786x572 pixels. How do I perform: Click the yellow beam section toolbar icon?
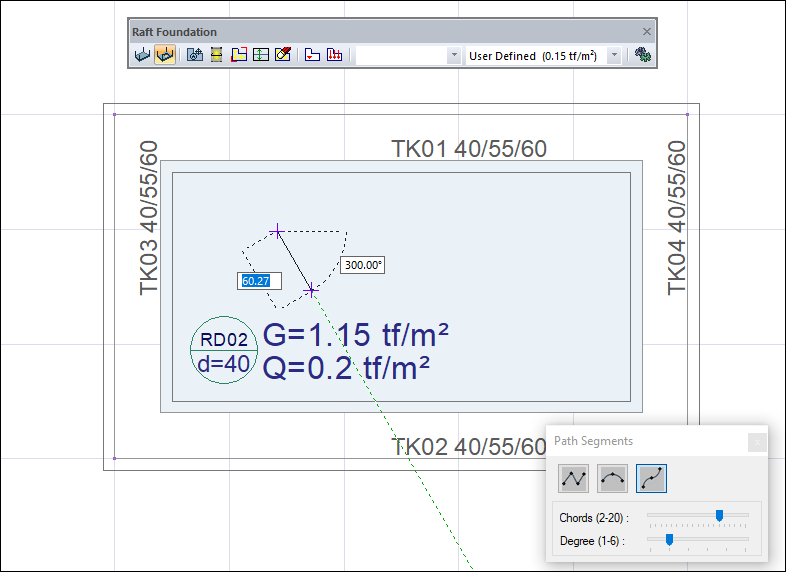[x=216, y=56]
